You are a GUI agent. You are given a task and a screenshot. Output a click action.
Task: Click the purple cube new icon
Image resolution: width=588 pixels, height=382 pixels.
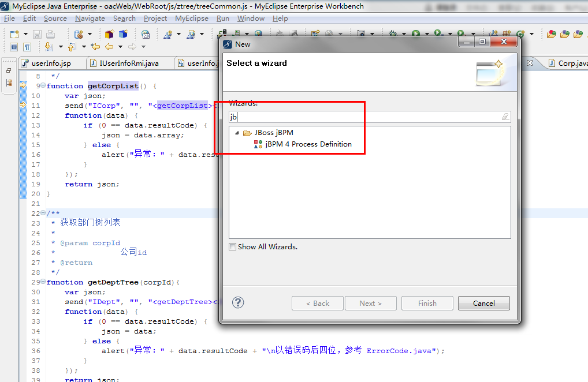point(109,35)
